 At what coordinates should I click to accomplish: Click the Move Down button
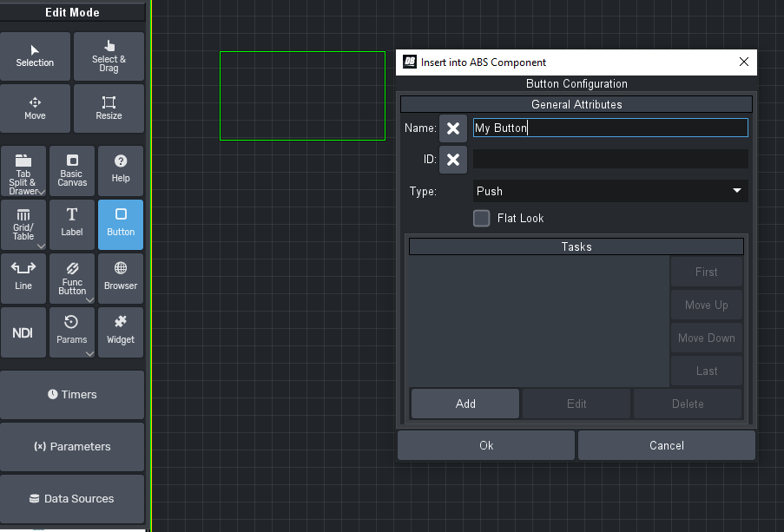point(707,338)
